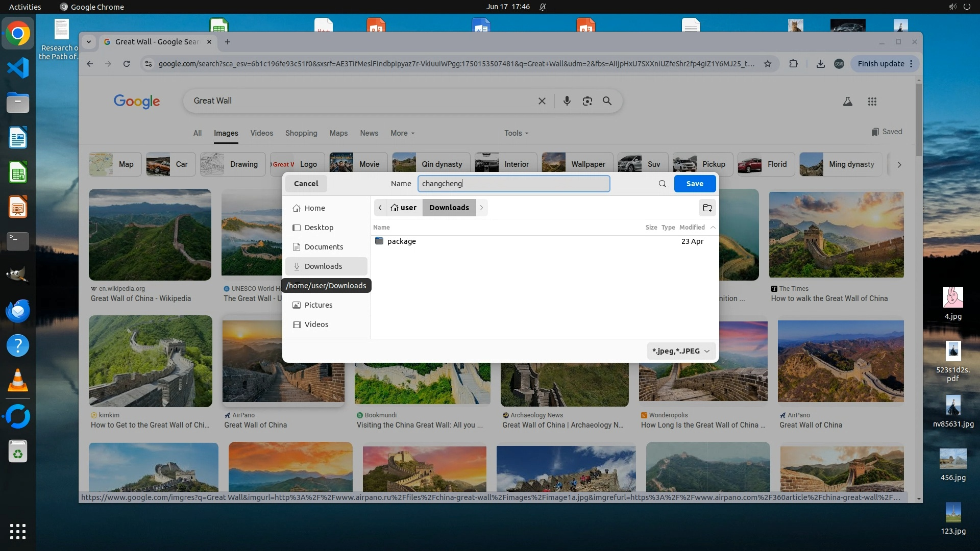Bookmark this page with star icon
The image size is (980, 551).
[767, 64]
